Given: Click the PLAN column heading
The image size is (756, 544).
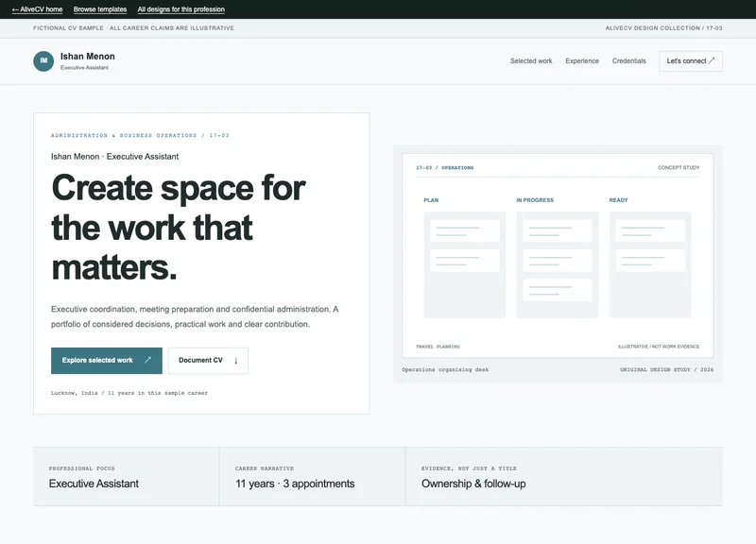Looking at the screenshot, I should 431,200.
